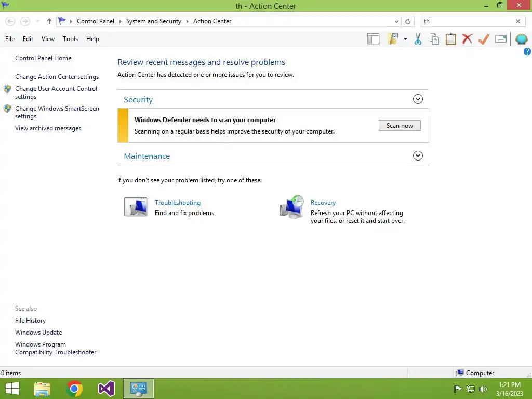Click the Copy icon in the toolbar
The image size is (532, 399).
point(434,39)
